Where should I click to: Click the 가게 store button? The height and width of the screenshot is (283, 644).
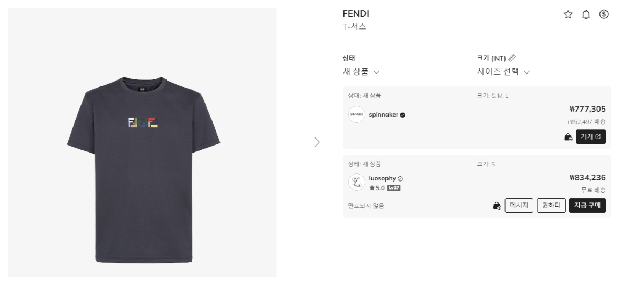pos(590,137)
